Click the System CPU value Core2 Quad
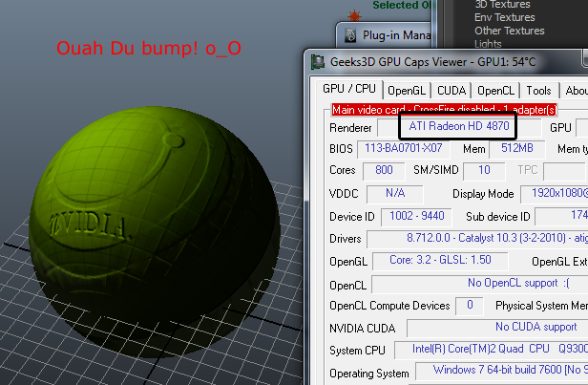The image size is (588, 385). point(492,350)
